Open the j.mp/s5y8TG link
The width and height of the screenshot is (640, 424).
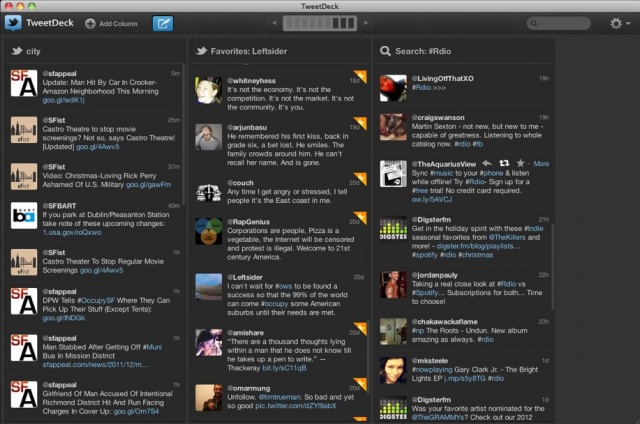coord(465,378)
